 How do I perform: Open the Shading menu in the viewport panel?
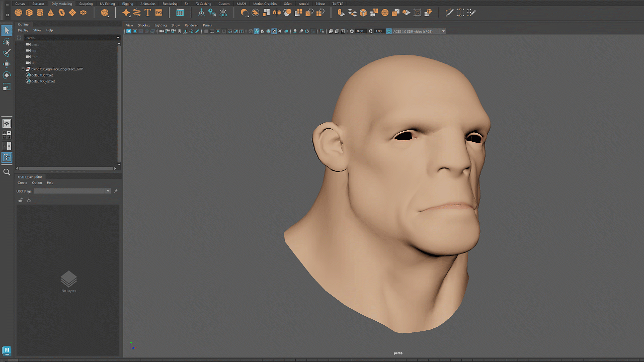(144, 25)
